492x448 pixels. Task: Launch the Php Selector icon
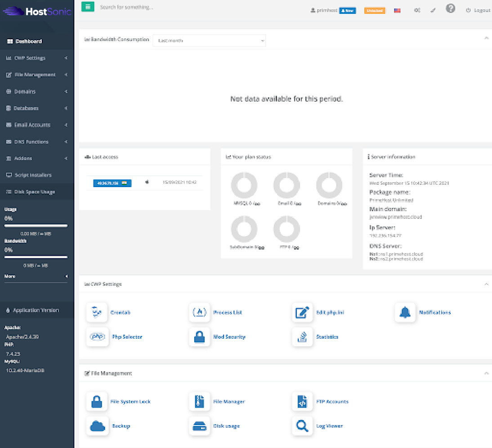click(x=97, y=337)
